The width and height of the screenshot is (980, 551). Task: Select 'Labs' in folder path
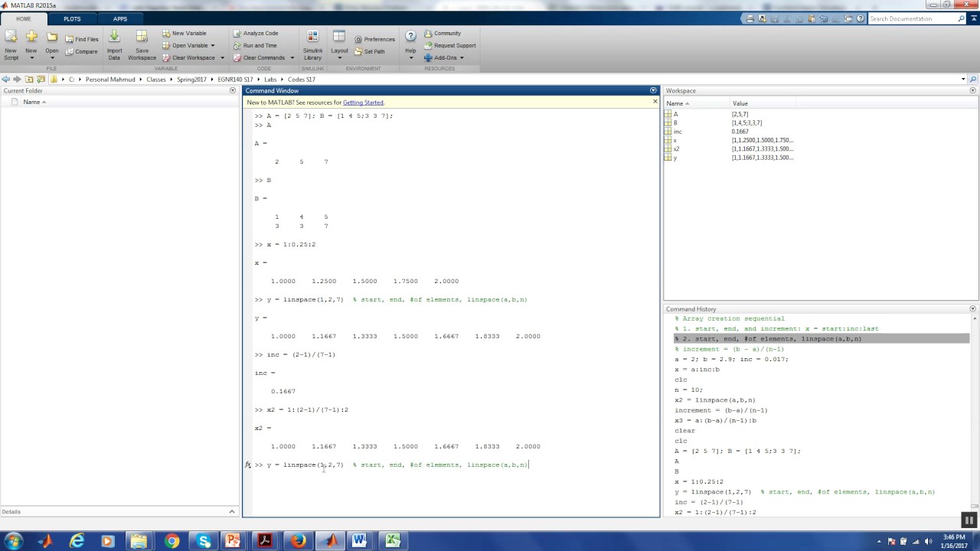(270, 80)
